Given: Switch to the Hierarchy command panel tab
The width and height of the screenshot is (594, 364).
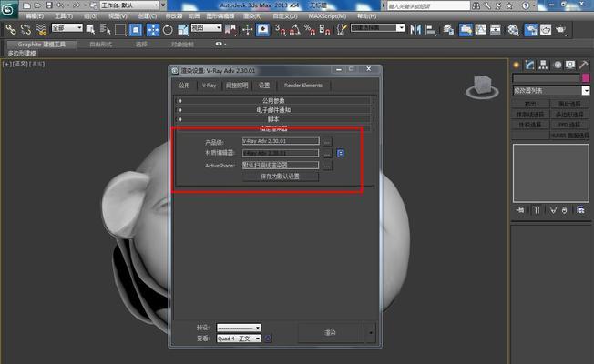Looking at the screenshot, I should tap(543, 65).
